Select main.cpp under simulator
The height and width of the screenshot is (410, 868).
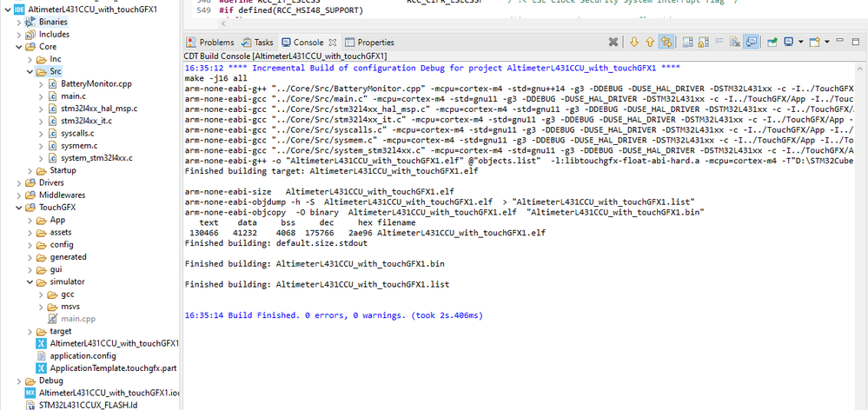coord(72,319)
